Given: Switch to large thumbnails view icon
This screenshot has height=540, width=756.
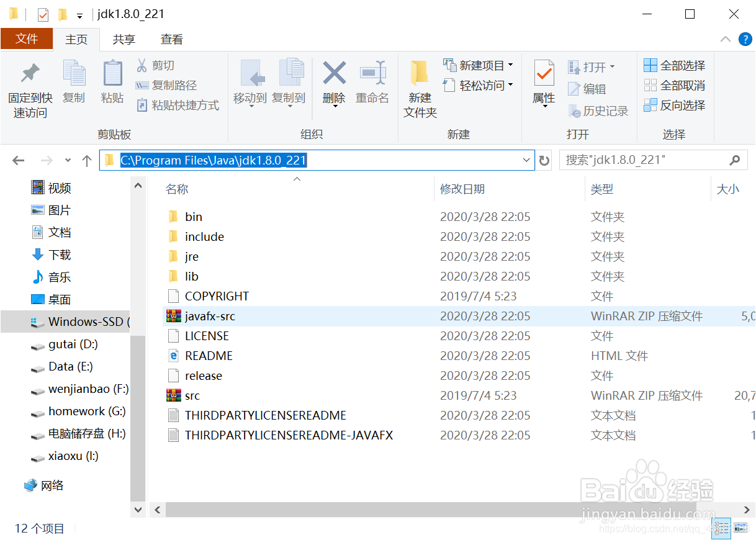Looking at the screenshot, I should [x=740, y=528].
